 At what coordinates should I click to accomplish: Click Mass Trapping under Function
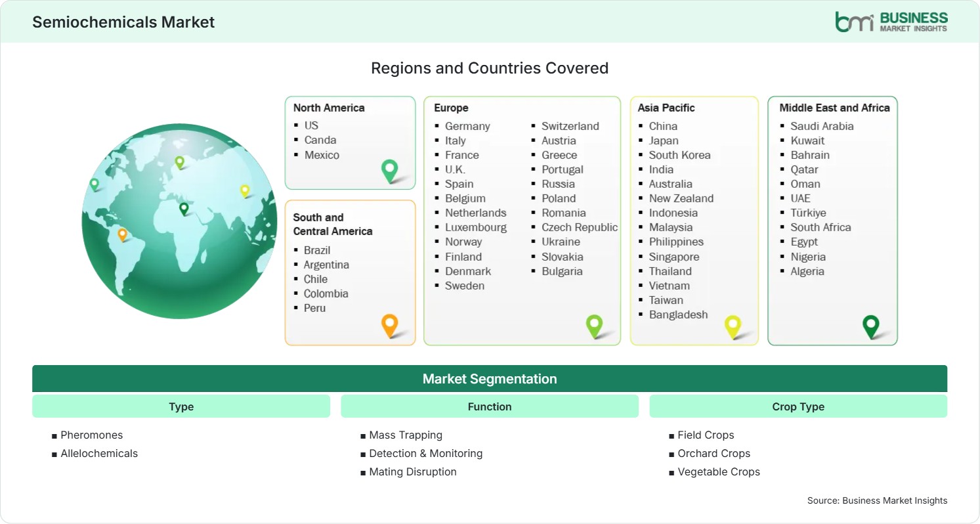(406, 435)
